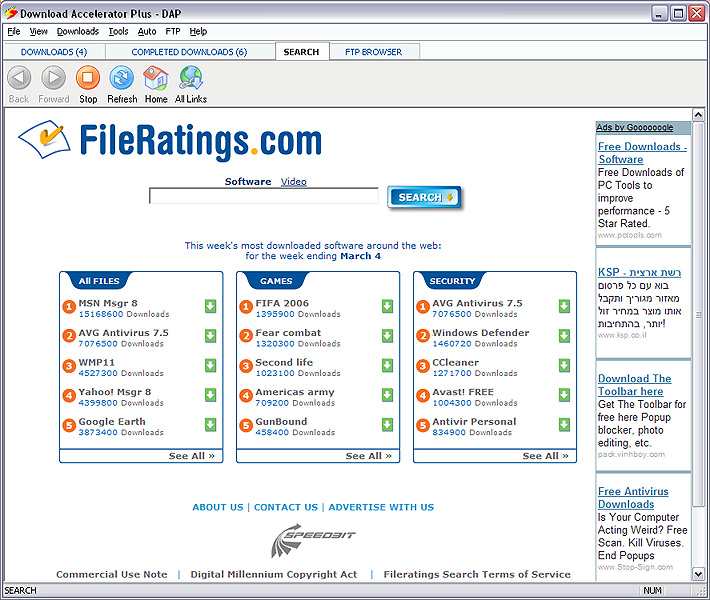Click See All in Security box
Viewport: 710px width, 600px height.
[545, 456]
